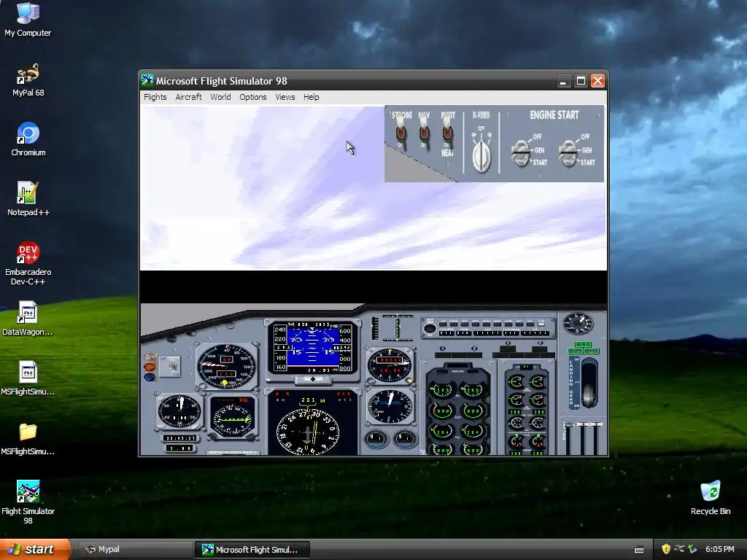The height and width of the screenshot is (560, 747).
Task: Click the right small round gauge below VSI
Action: 404,438
